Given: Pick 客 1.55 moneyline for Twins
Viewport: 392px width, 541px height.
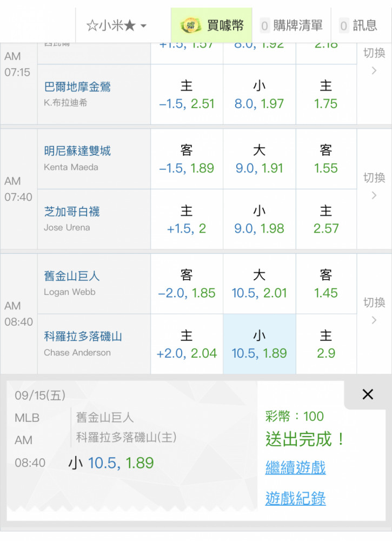Looking at the screenshot, I should [326, 159].
